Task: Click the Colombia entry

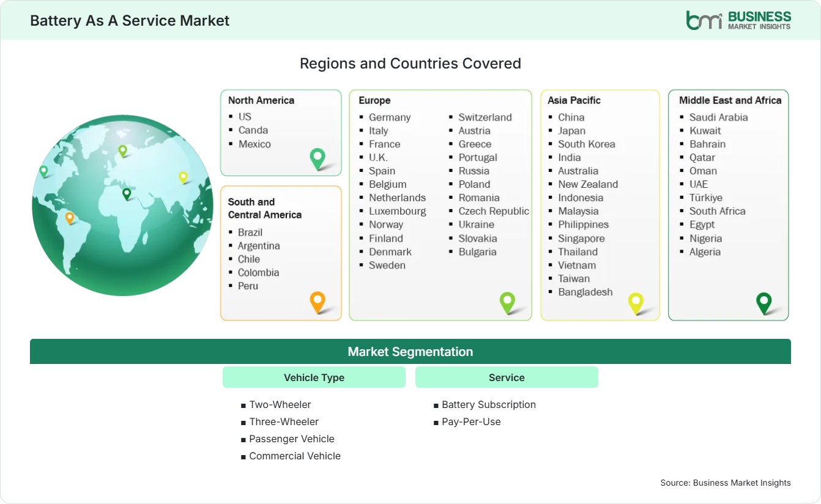Action: click(258, 272)
